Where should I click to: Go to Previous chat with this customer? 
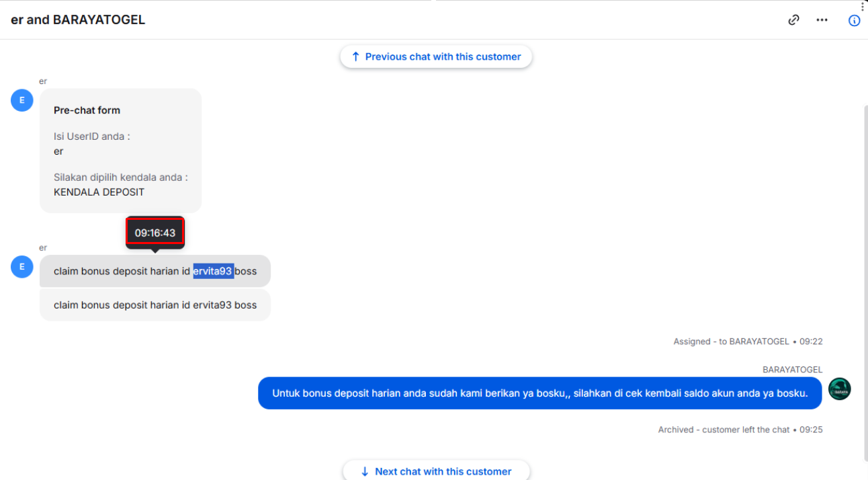coord(436,56)
